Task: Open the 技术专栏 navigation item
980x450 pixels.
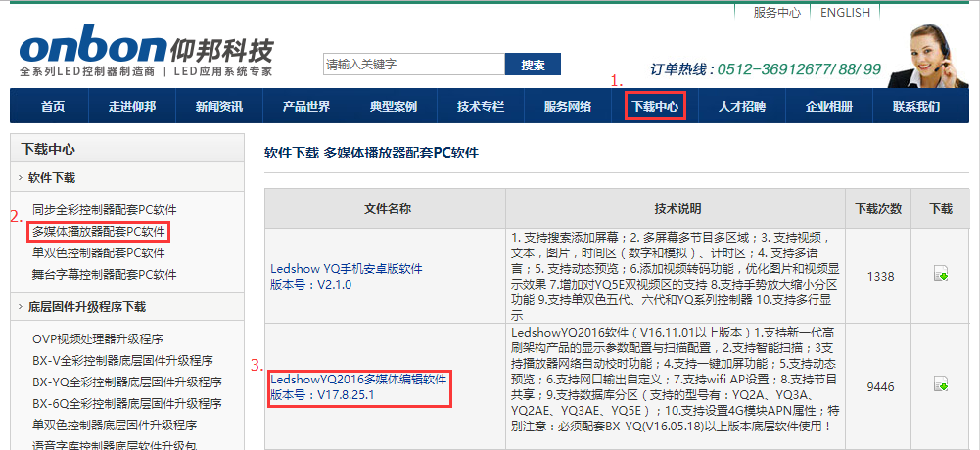Action: click(481, 107)
